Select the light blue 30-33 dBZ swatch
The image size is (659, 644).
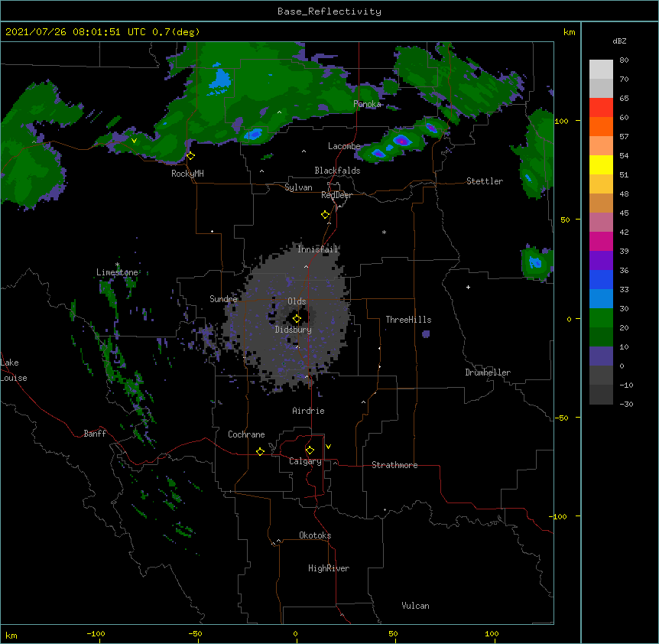click(x=601, y=299)
